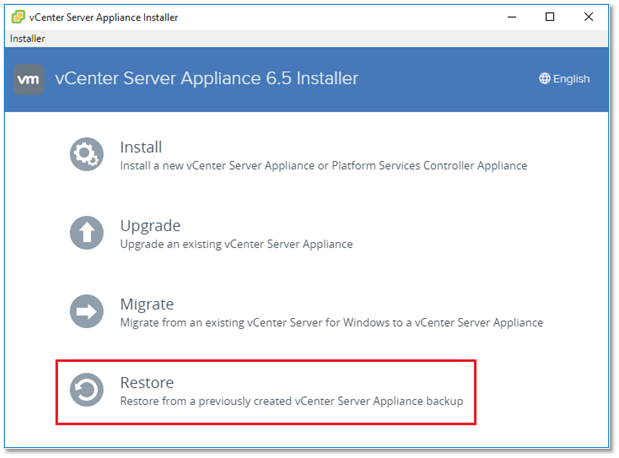This screenshot has width=619, height=458.
Task: Click the 'vCenter Server Appliance 6.5 Installer' header title
Action: coord(207,78)
